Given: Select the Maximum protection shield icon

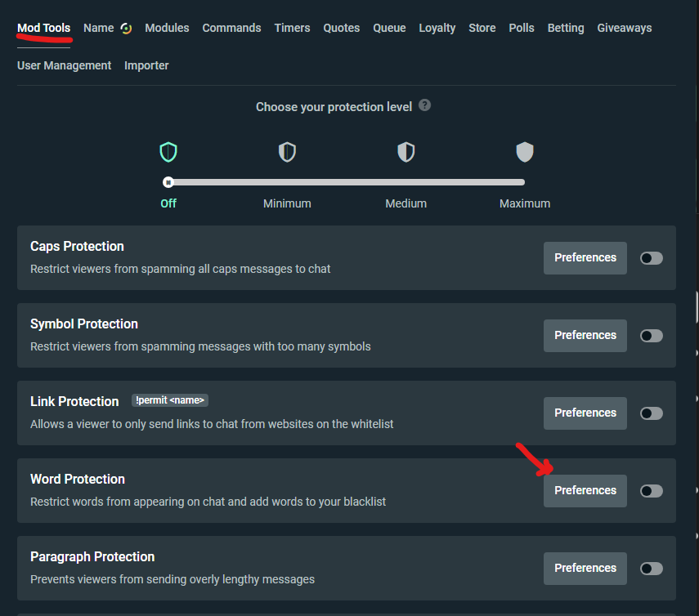Looking at the screenshot, I should (x=524, y=152).
